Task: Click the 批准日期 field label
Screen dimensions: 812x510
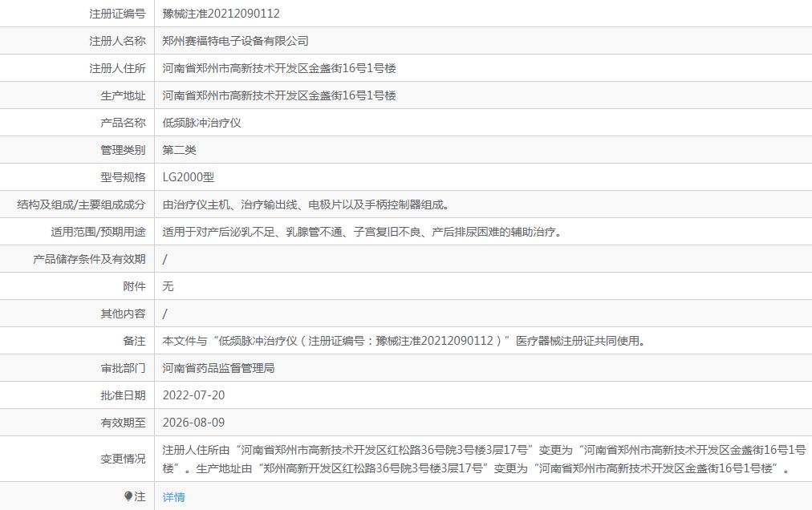Action: coord(123,395)
